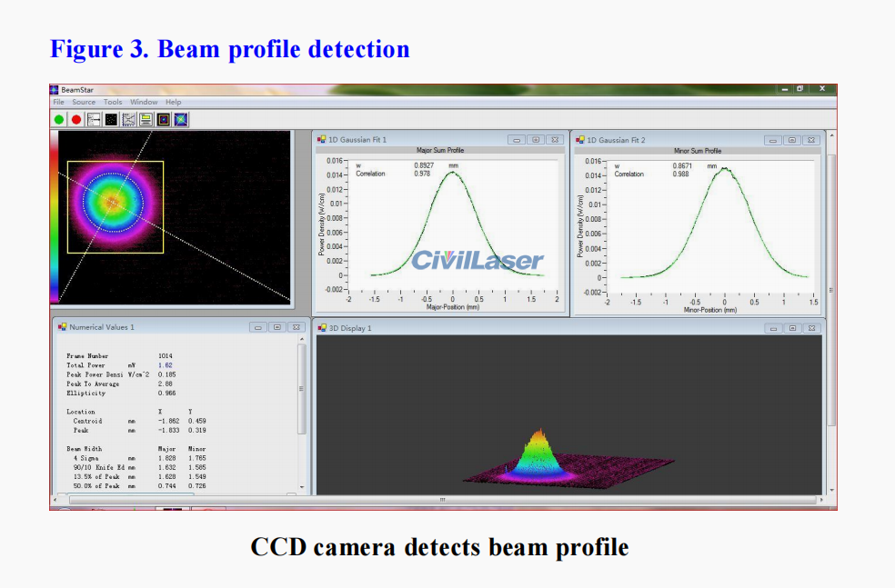Image resolution: width=895 pixels, height=588 pixels.
Task: Click the beam spot center in 2D view
Action: 113,202
